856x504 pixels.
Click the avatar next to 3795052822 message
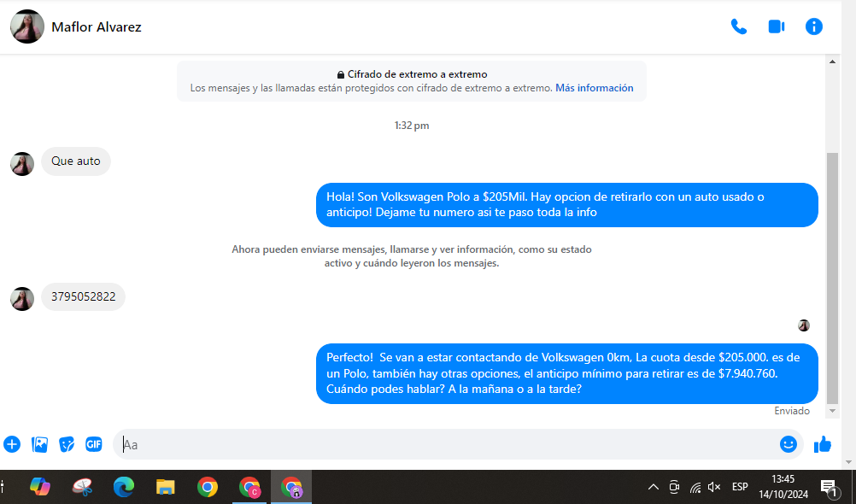[x=22, y=298]
